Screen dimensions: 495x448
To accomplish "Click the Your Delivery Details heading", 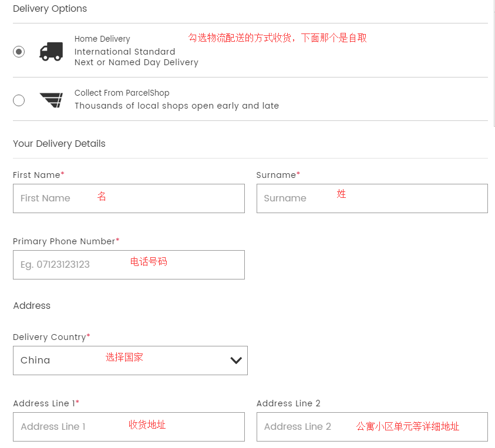I will [x=59, y=144].
